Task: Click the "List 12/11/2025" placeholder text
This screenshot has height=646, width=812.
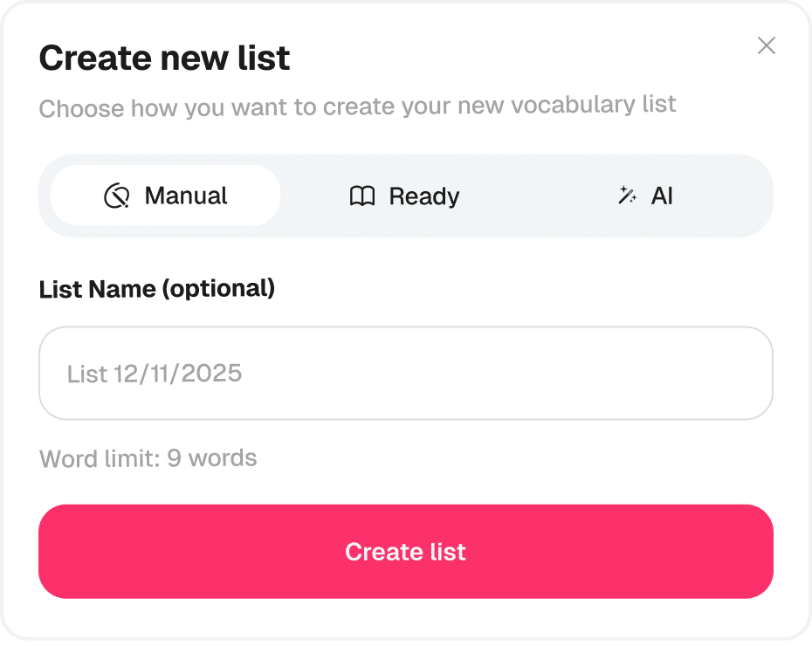Action: 155,374
